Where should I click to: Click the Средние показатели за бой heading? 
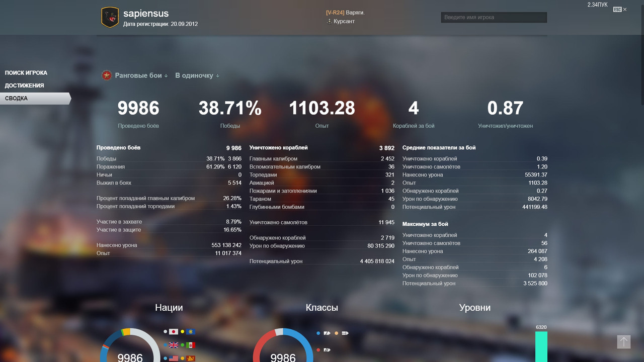tap(439, 148)
